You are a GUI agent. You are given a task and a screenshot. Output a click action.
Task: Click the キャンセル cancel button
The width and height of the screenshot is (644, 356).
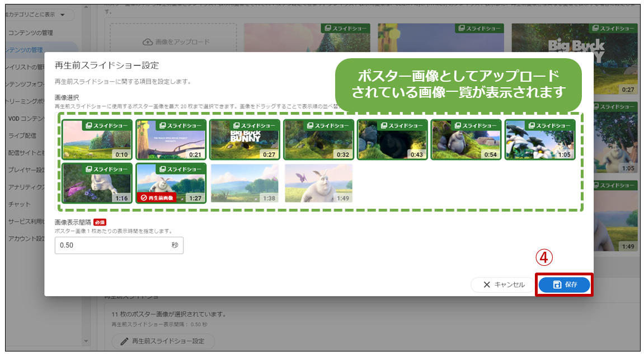pos(504,284)
